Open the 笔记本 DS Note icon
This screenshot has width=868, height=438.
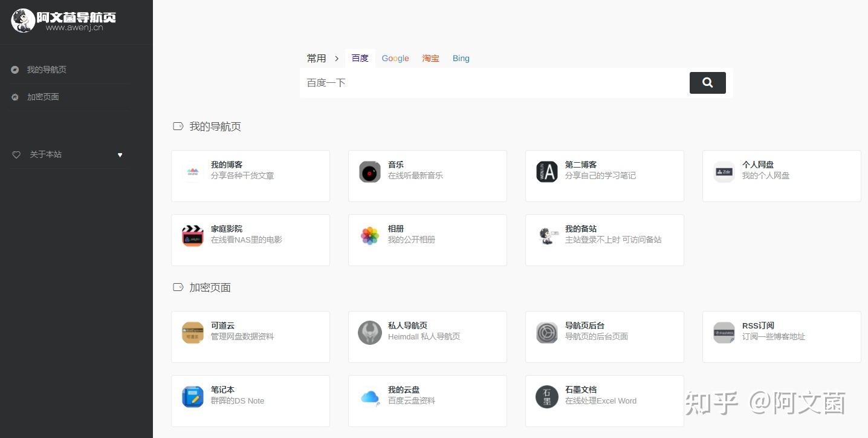tap(193, 397)
